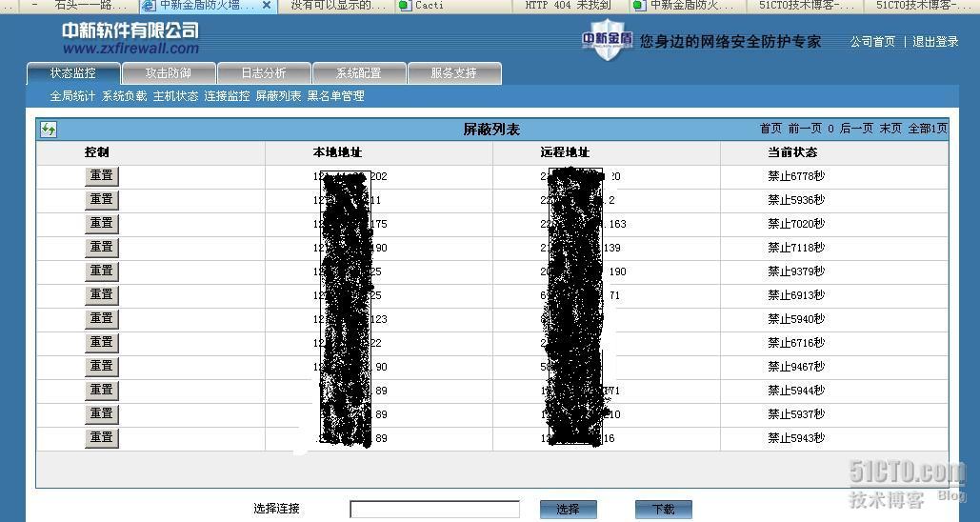
Task: Go to 系统负载 submenu
Action: pyautogui.click(x=125, y=96)
